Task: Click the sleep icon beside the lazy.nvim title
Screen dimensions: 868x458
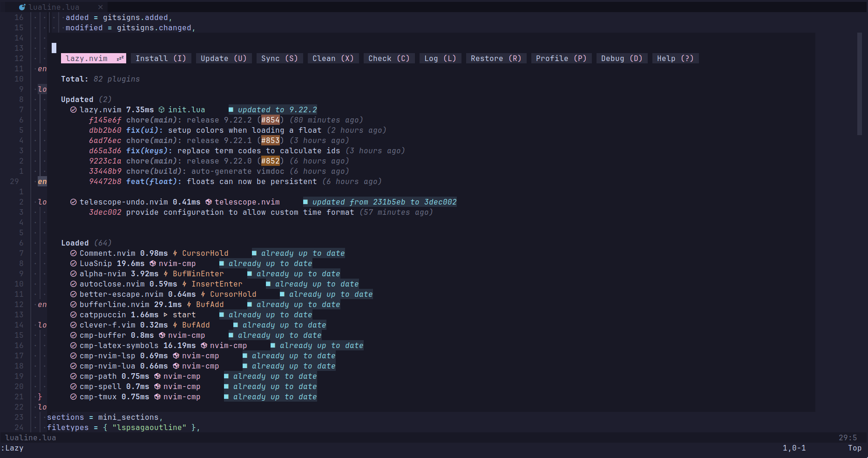Action: click(x=120, y=58)
